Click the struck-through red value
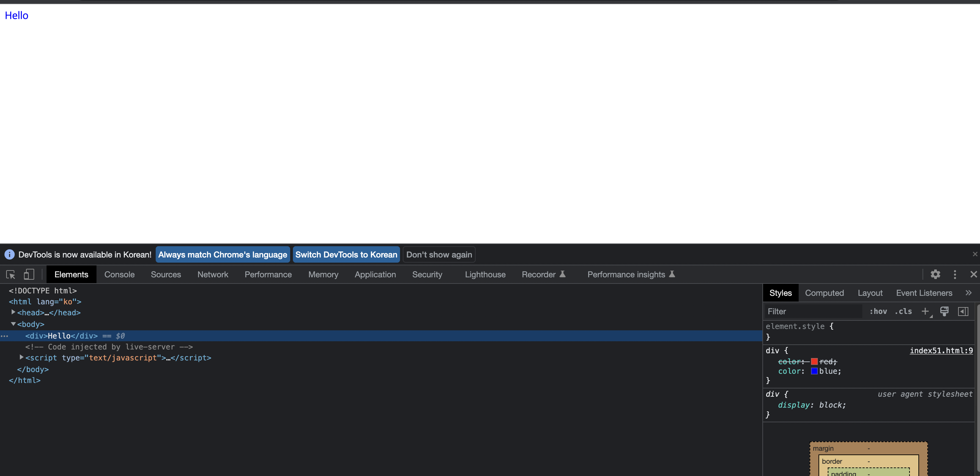This screenshot has width=980, height=476. pyautogui.click(x=828, y=361)
